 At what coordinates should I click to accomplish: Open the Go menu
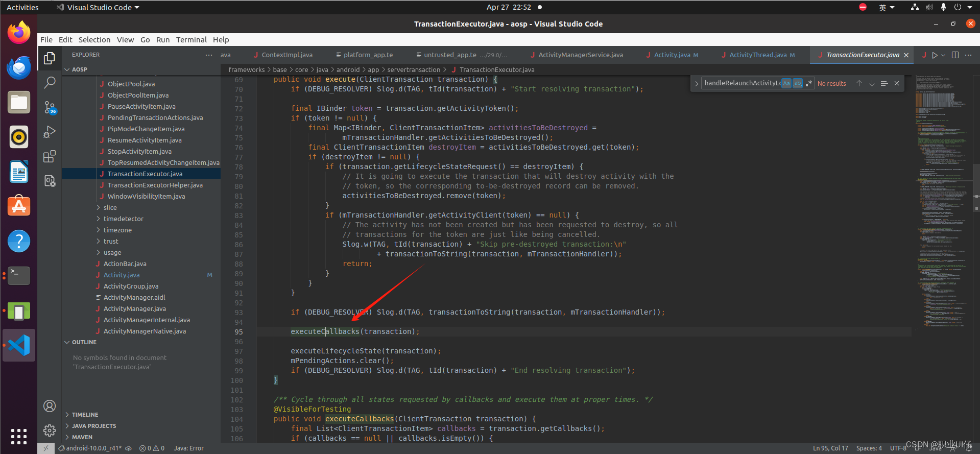(145, 40)
